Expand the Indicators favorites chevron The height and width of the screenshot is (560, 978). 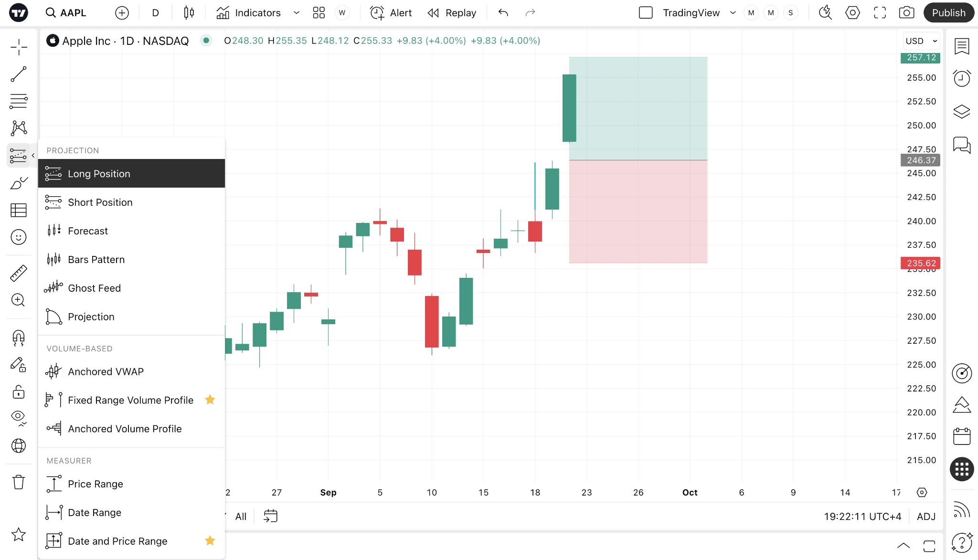click(x=296, y=13)
